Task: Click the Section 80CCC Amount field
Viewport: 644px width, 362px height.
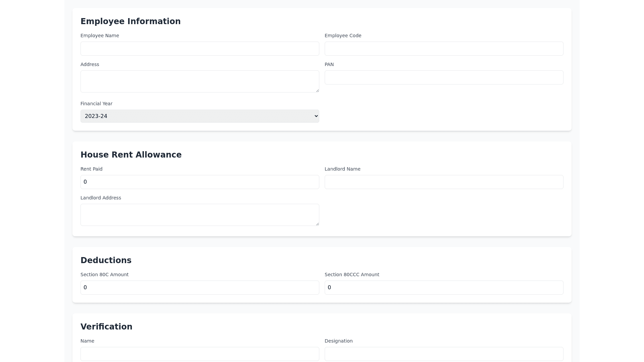Action: point(444,288)
